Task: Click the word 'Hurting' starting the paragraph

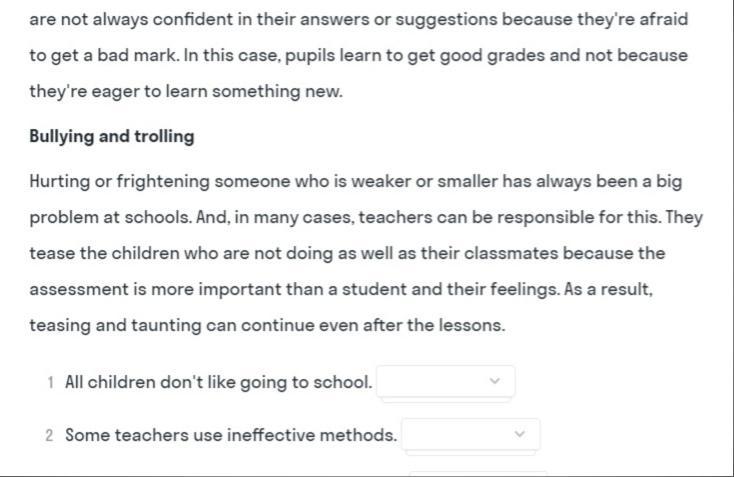Action: click(59, 182)
